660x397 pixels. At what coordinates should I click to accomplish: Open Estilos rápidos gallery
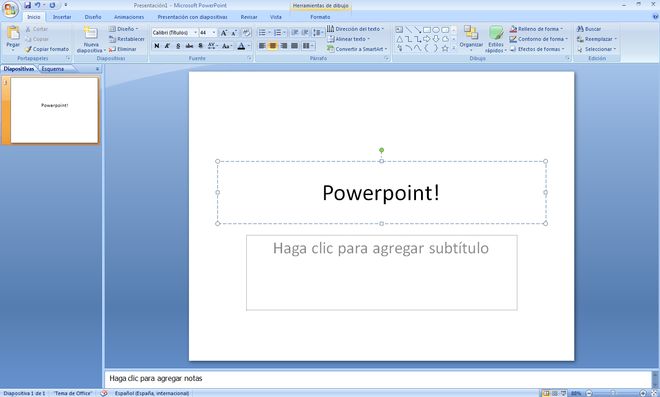[496, 39]
